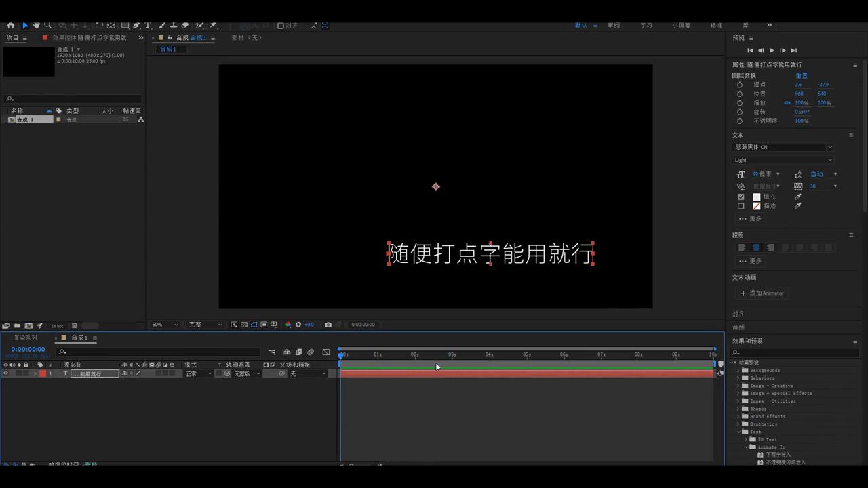
Task: Click the fill color swatch
Action: 757,197
